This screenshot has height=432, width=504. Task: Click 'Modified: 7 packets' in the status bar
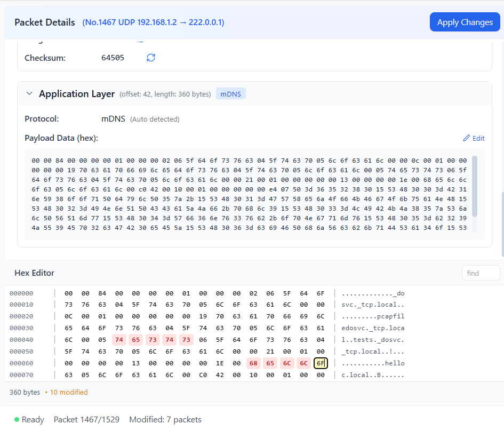point(165,420)
